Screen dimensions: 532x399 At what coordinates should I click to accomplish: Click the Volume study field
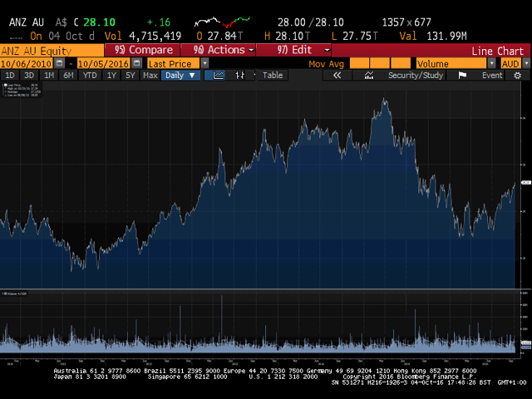pyautogui.click(x=451, y=63)
